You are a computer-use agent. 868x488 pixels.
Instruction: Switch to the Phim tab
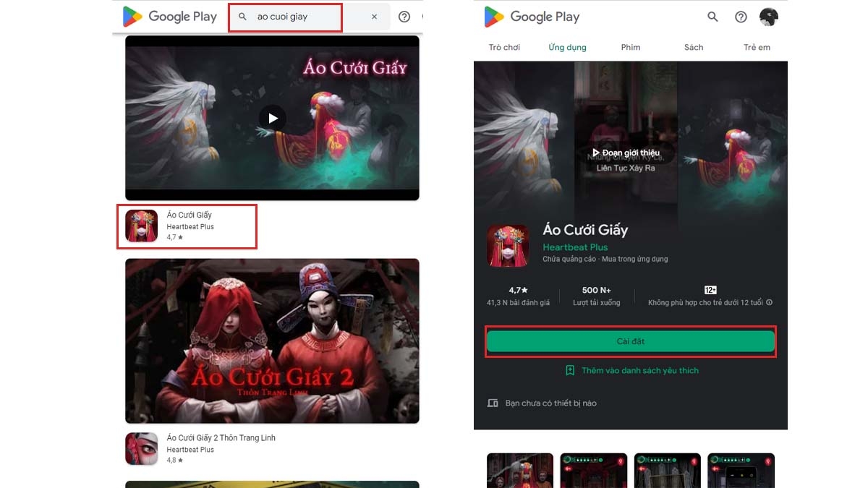click(631, 47)
